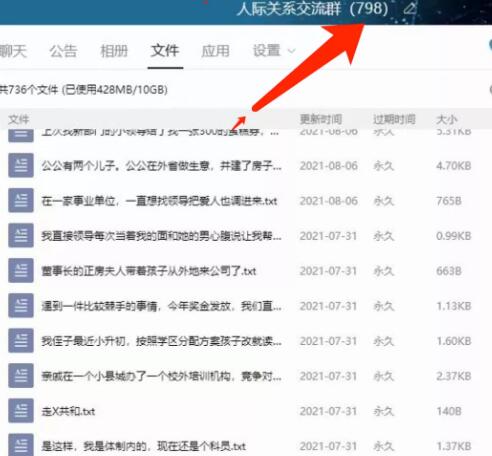Click file icon for 是这样，我是体制内的 file
Image resolution: width=492 pixels, height=456 pixels.
[21, 445]
